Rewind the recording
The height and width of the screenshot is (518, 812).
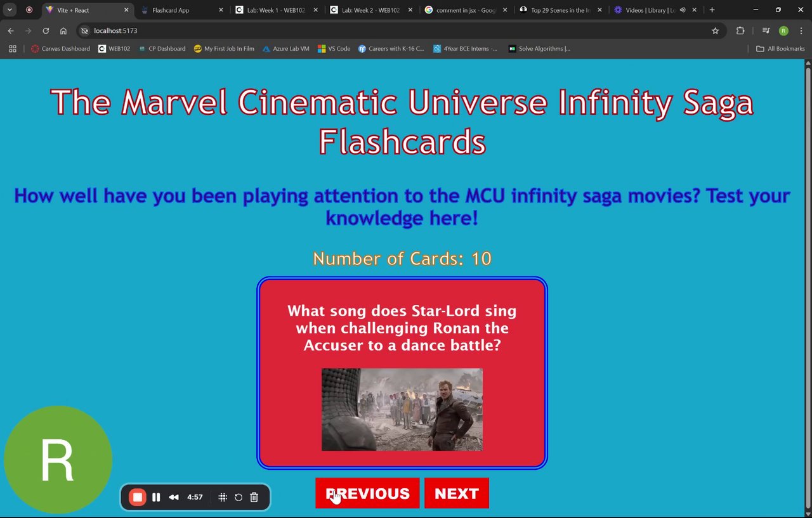click(173, 497)
